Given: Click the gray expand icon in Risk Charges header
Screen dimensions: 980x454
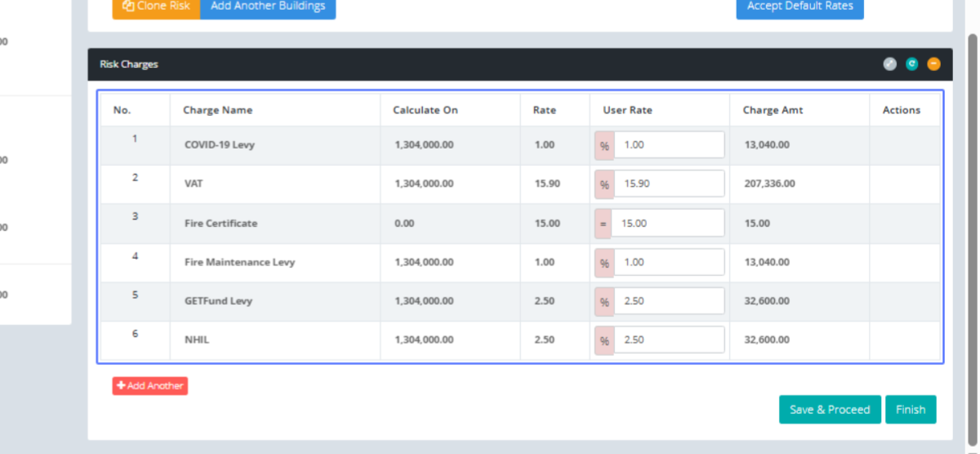Looking at the screenshot, I should pos(890,65).
